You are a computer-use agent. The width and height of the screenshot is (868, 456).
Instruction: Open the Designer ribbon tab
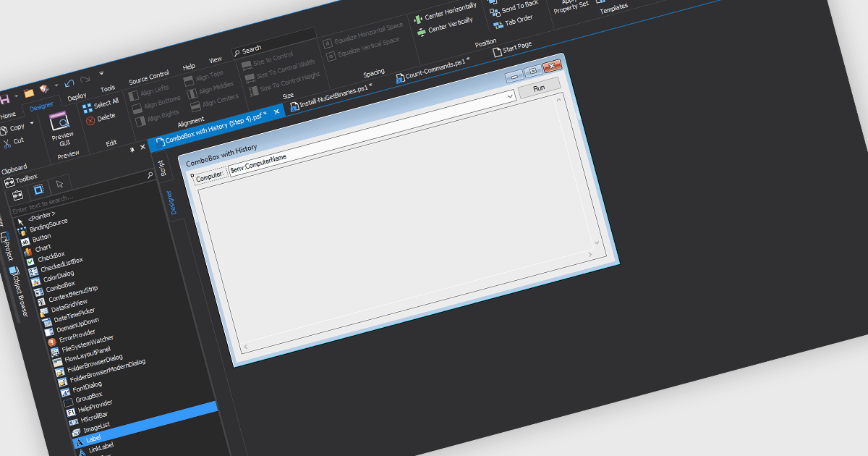pos(41,107)
